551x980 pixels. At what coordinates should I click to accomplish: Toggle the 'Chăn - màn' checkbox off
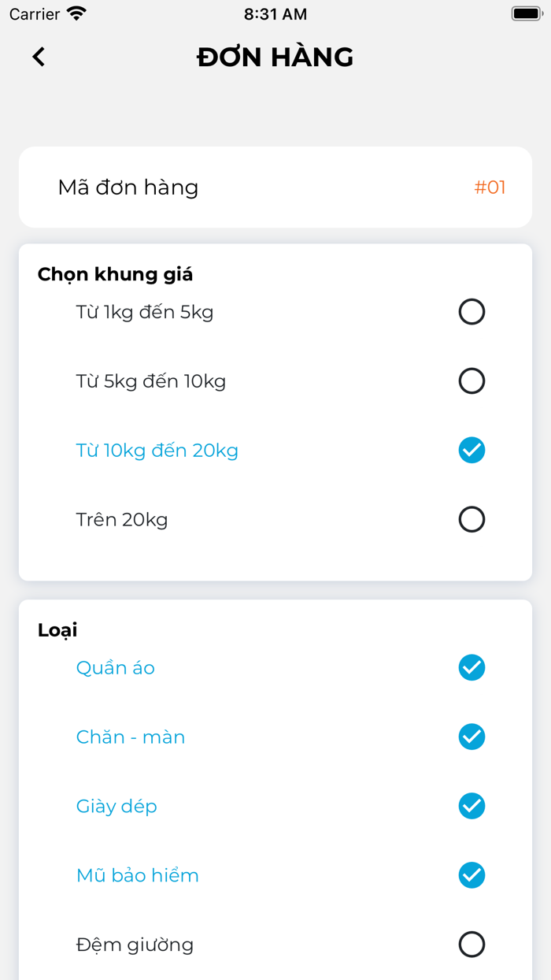click(x=471, y=737)
